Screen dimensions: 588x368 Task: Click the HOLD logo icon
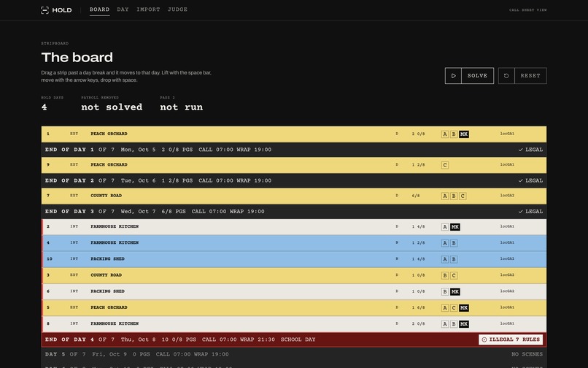(x=45, y=10)
